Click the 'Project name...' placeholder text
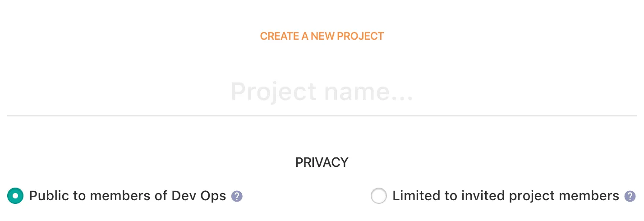Screen dimensions: 644x221 point(322,92)
